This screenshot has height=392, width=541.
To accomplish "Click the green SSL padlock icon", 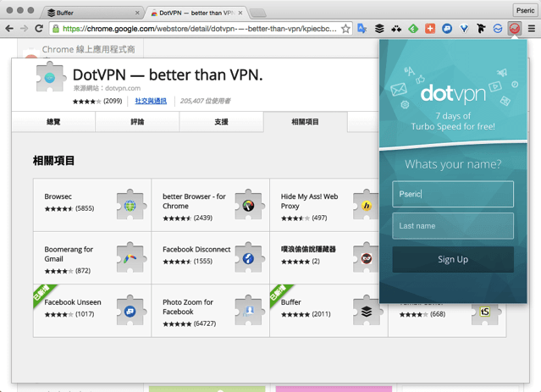I will click(56, 29).
